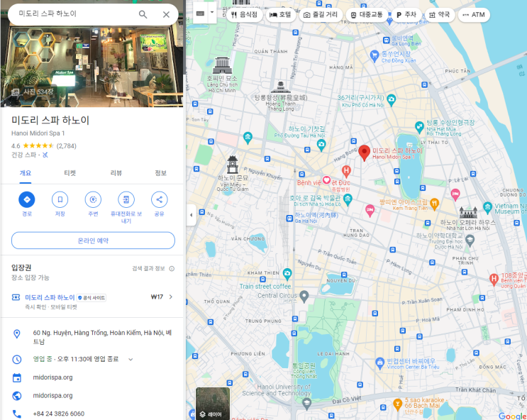Filter map by 약국 pharmacy chip
The image size is (527, 420).
440,14
